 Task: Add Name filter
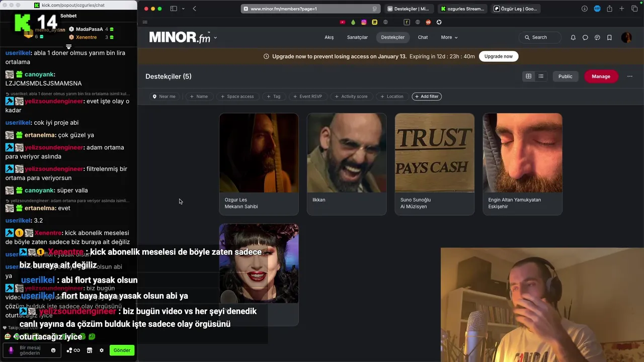pyautogui.click(x=199, y=97)
